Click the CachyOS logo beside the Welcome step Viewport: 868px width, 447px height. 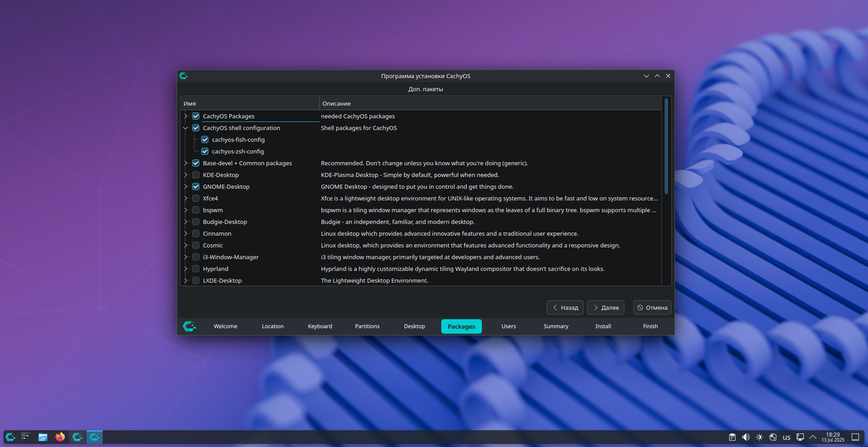189,326
